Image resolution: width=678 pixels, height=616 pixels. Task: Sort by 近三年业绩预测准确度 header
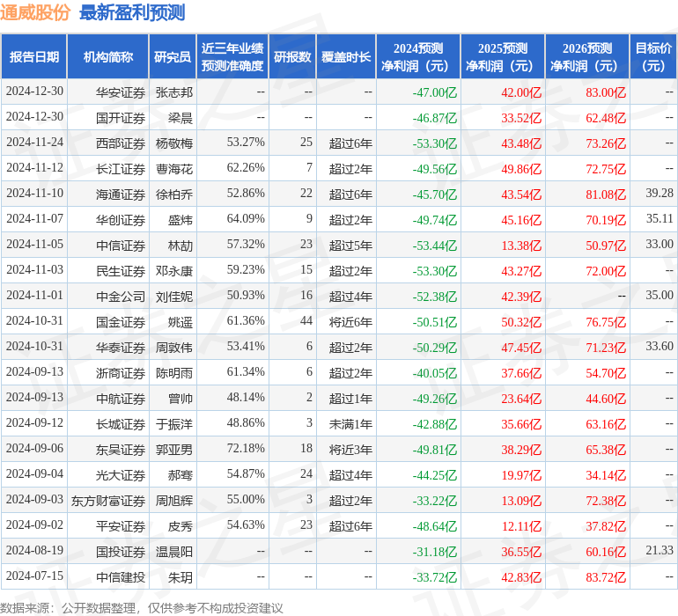point(232,57)
